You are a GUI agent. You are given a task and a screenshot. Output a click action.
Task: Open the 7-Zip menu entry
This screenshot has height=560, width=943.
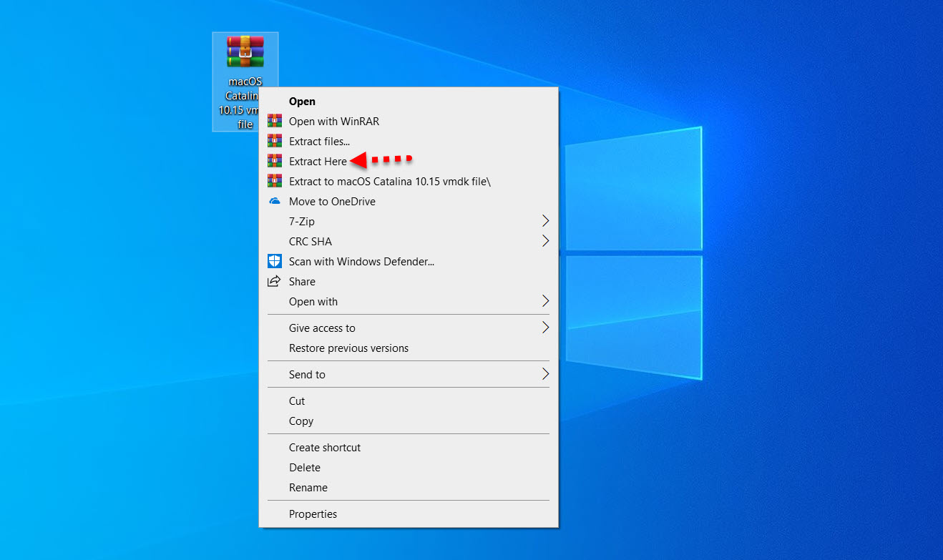(408, 222)
